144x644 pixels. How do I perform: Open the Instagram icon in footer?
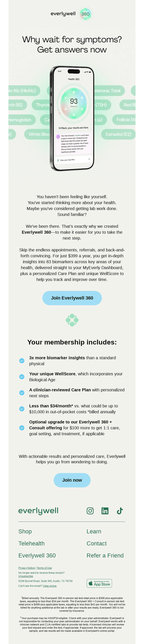click(x=90, y=511)
